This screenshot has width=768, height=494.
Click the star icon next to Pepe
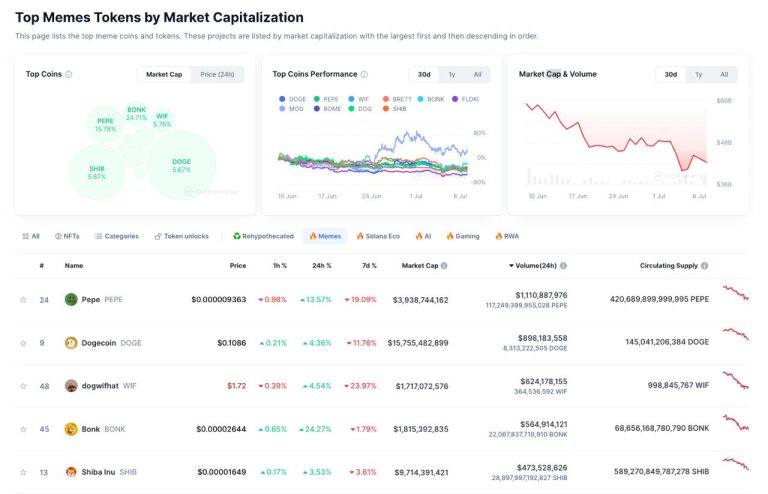pos(23,300)
